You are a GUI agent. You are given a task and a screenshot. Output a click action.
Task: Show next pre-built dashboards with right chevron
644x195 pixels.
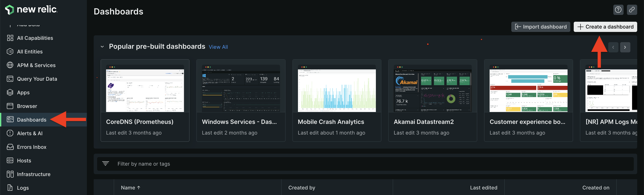click(x=625, y=47)
